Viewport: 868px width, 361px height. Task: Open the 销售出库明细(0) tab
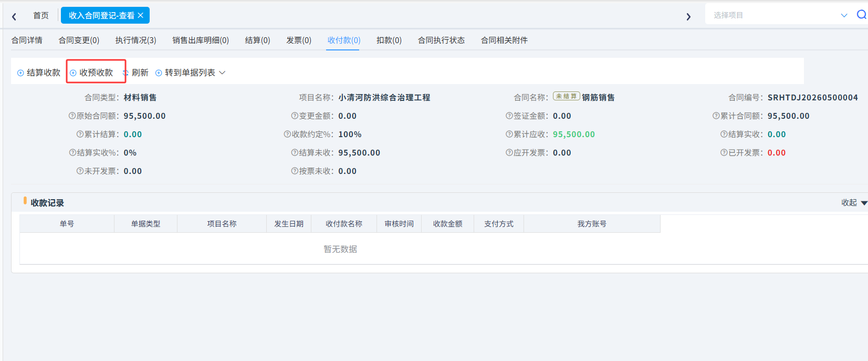tap(201, 40)
